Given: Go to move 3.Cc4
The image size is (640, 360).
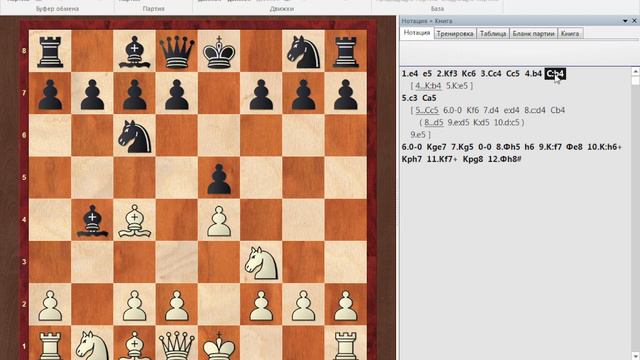Looking at the screenshot, I should (491, 73).
